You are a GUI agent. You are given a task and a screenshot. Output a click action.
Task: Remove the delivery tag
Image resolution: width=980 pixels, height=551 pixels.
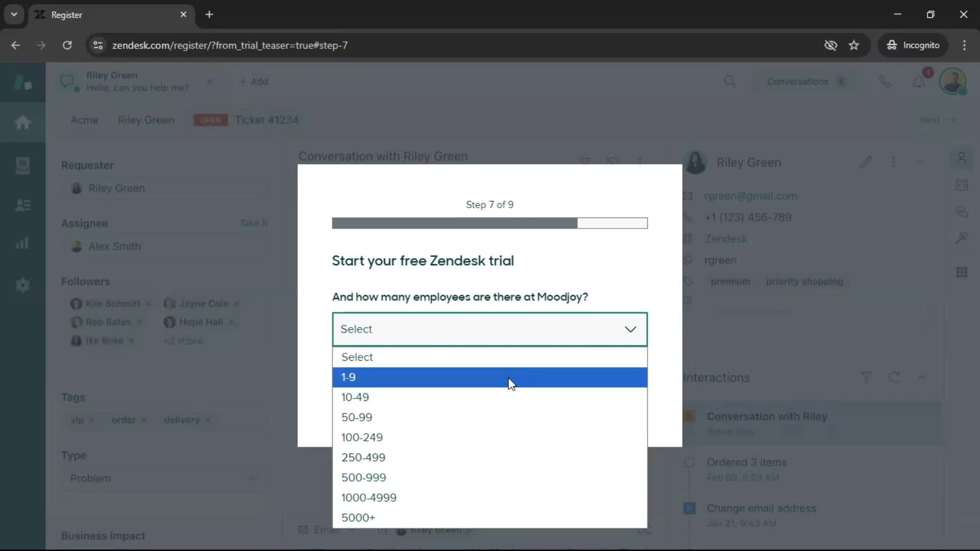pyautogui.click(x=208, y=420)
